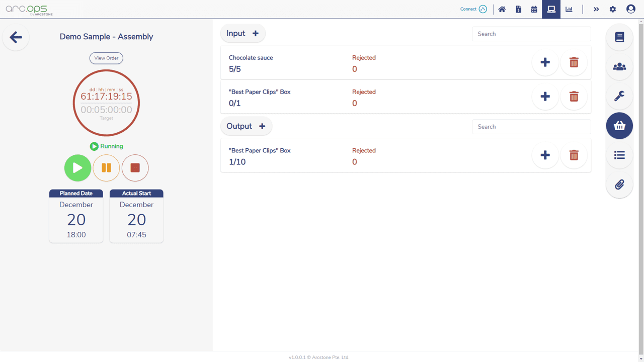Click the shopping basket sidebar icon
This screenshot has width=644, height=362.
click(619, 126)
